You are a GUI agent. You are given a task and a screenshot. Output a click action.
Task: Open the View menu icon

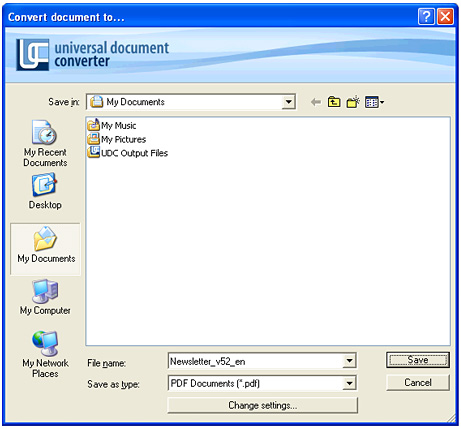click(374, 102)
